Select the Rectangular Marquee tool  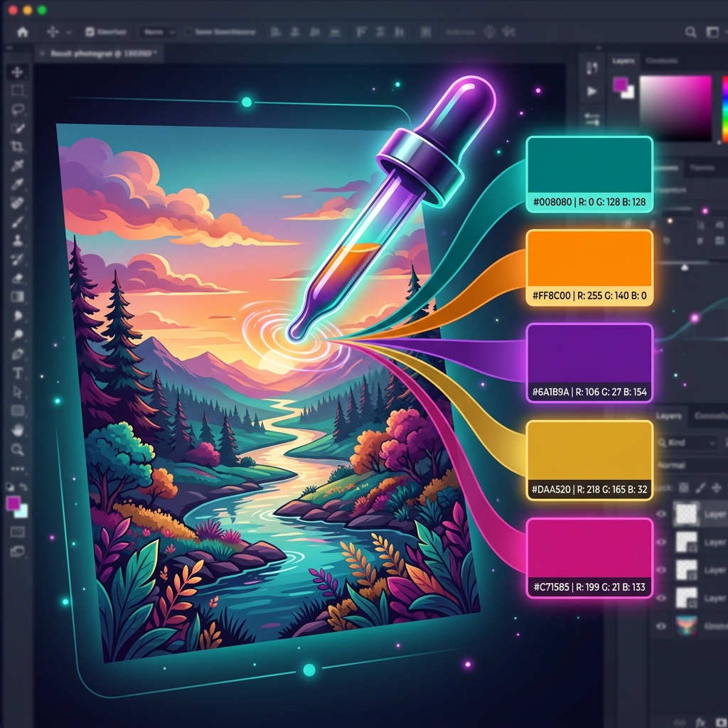pyautogui.click(x=17, y=90)
